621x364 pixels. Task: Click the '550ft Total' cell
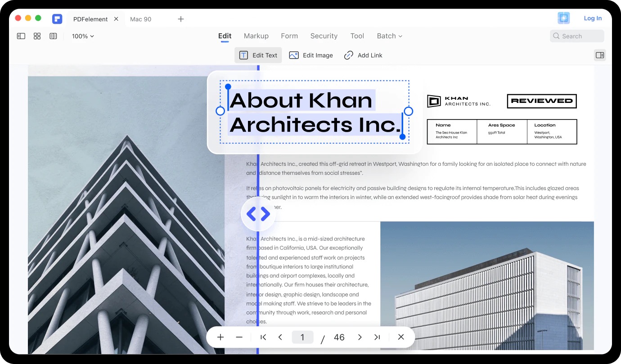[496, 133]
